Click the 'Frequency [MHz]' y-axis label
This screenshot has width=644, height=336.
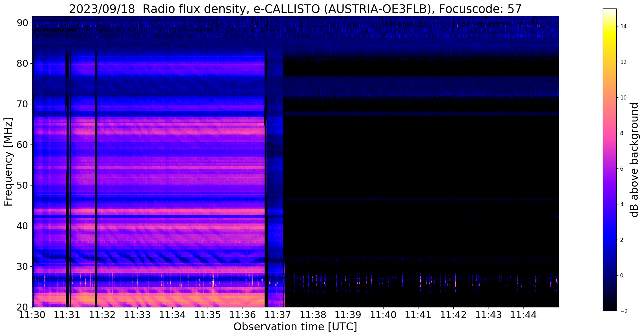tap(8, 162)
